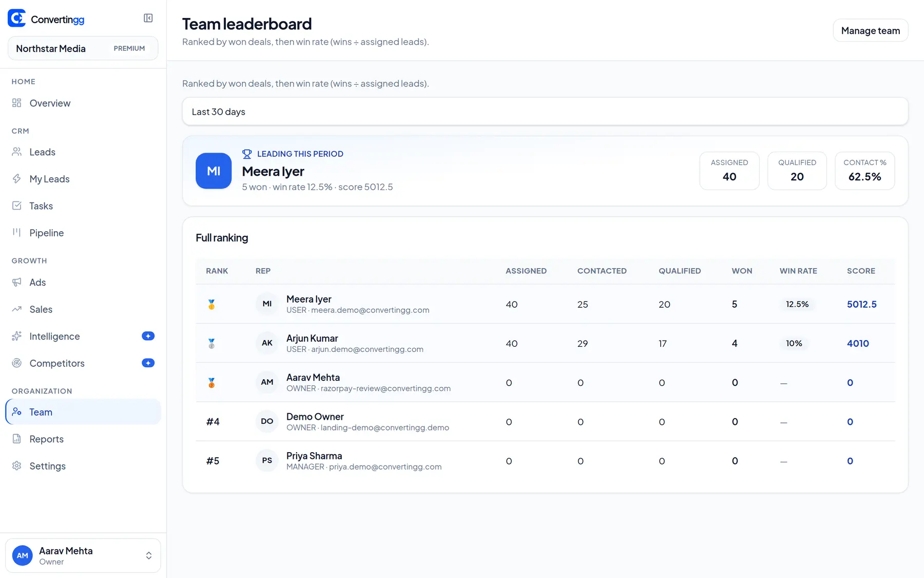Click the Manage team button

870,30
